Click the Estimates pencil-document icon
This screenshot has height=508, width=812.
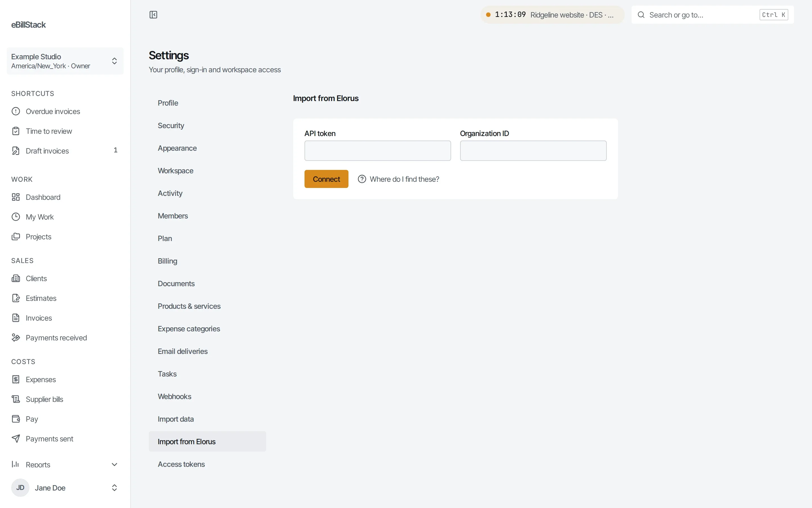click(x=16, y=298)
